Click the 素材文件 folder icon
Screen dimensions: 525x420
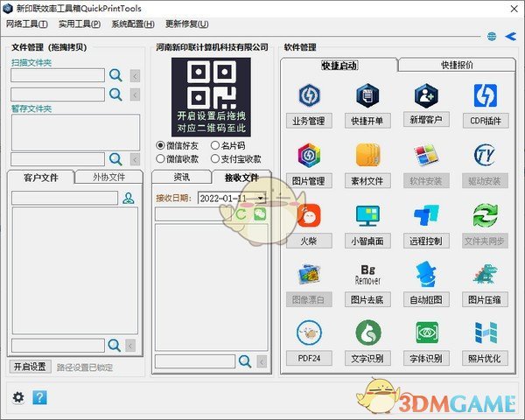click(367, 155)
